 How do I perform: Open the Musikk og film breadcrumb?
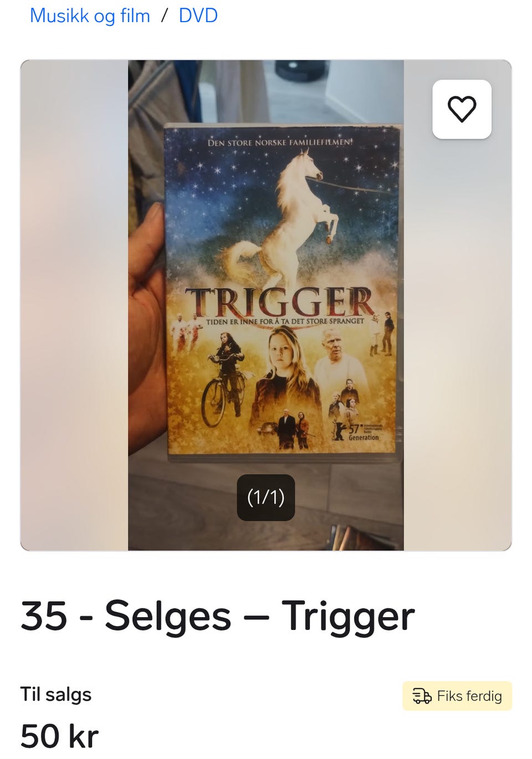(90, 16)
